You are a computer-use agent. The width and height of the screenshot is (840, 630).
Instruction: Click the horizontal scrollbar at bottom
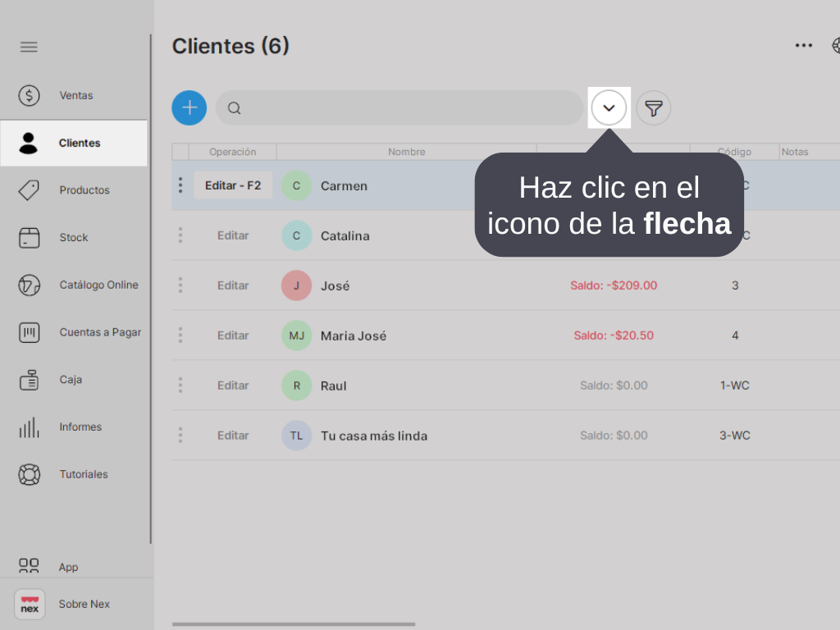coord(294,624)
